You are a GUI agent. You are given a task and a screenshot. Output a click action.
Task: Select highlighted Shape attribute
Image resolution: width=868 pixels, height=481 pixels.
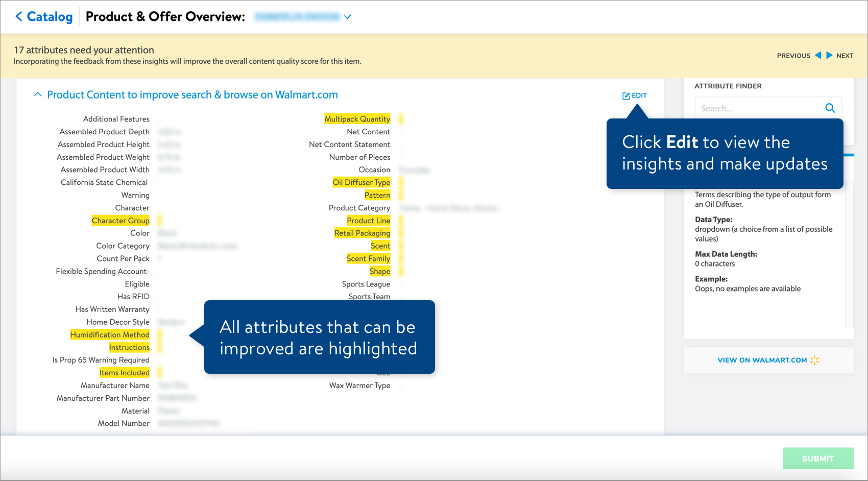[380, 271]
